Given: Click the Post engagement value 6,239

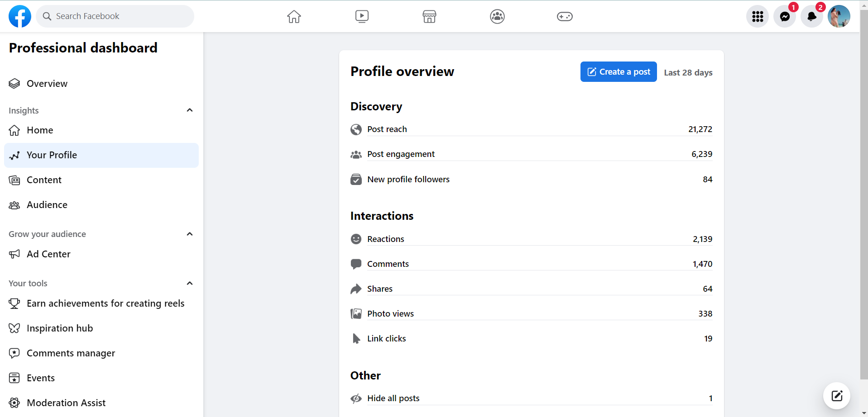Looking at the screenshot, I should (702, 154).
